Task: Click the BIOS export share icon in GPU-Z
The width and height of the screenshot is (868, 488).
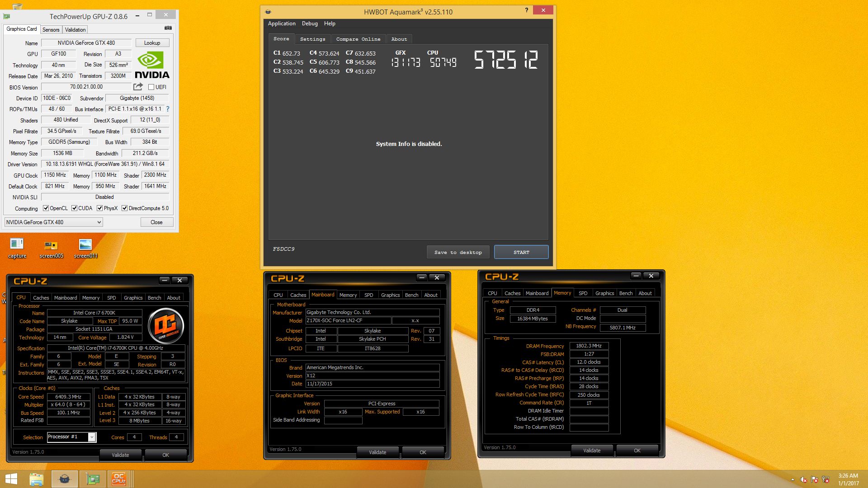Action: pyautogui.click(x=138, y=86)
